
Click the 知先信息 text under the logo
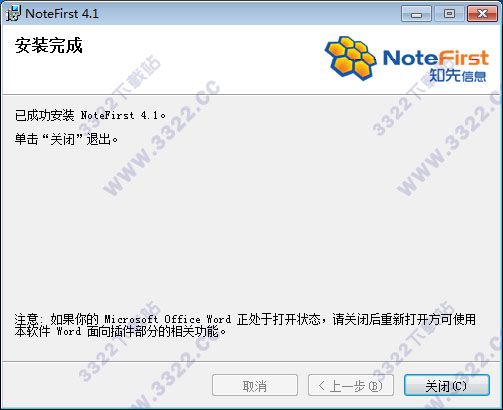[x=457, y=75]
